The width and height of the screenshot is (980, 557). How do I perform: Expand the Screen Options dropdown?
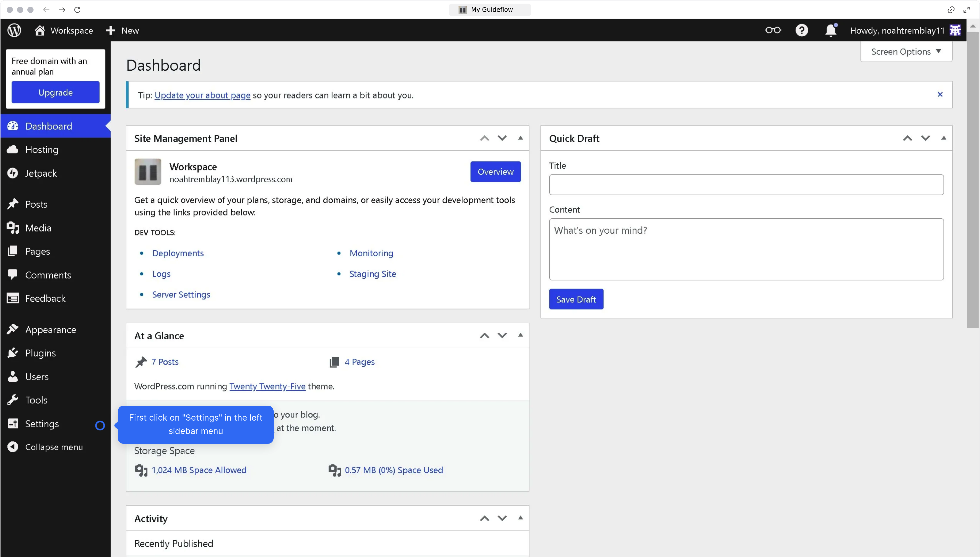tap(906, 52)
